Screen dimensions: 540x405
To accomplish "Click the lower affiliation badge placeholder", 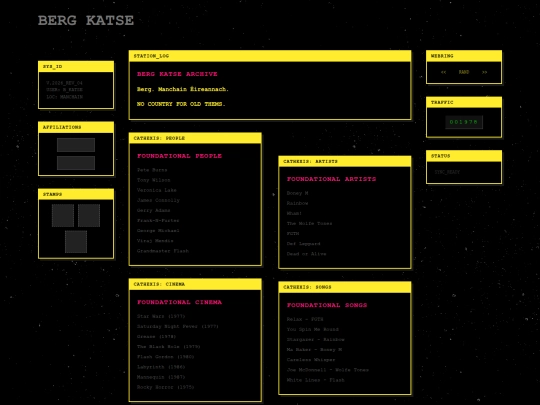I will 76,163.
